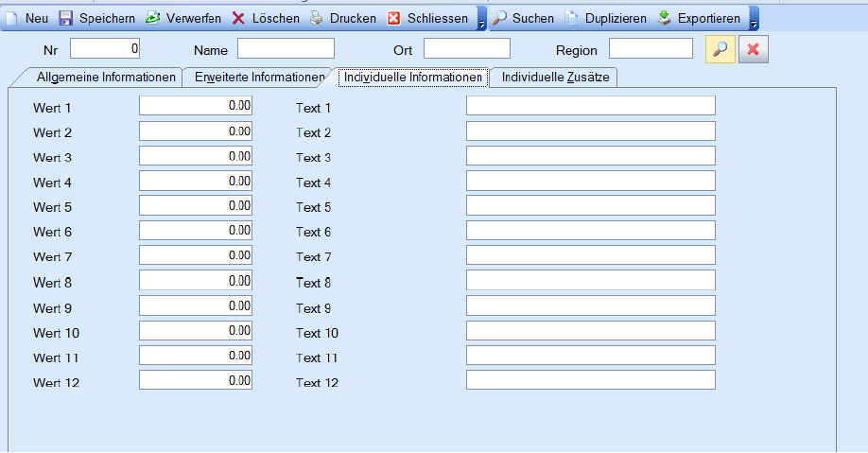Image resolution: width=868 pixels, height=453 pixels.
Task: Click the Wert 6 value field
Action: 196,231
